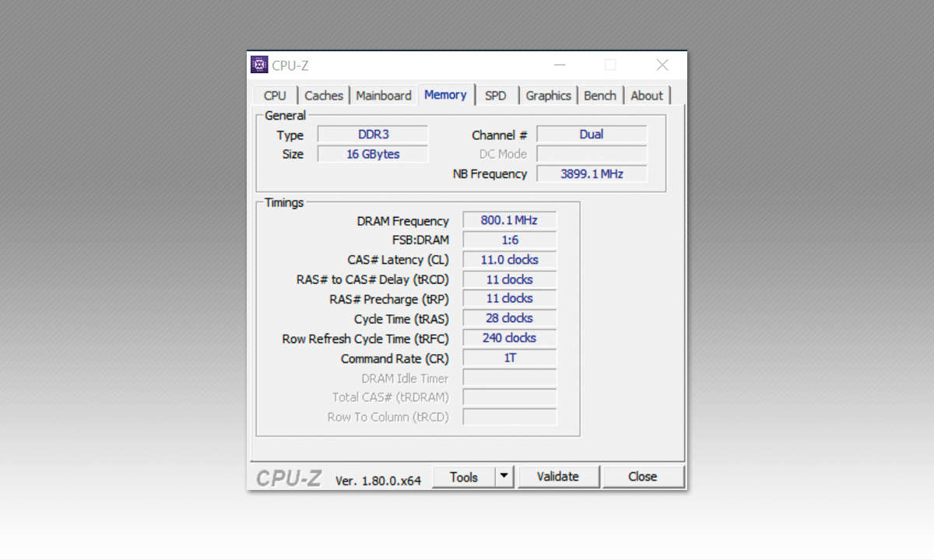
Task: Click the empty DRAM Idle Timer field
Action: 510,378
